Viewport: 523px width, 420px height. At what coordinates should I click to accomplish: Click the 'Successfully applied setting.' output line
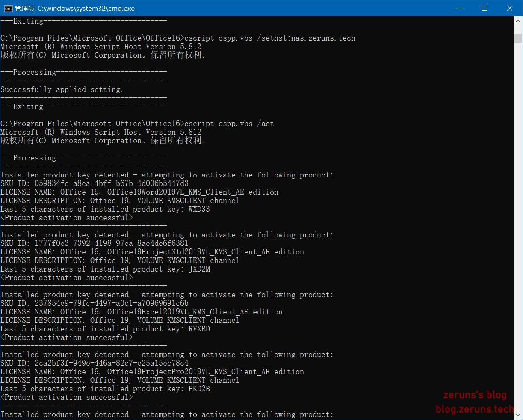(62, 89)
